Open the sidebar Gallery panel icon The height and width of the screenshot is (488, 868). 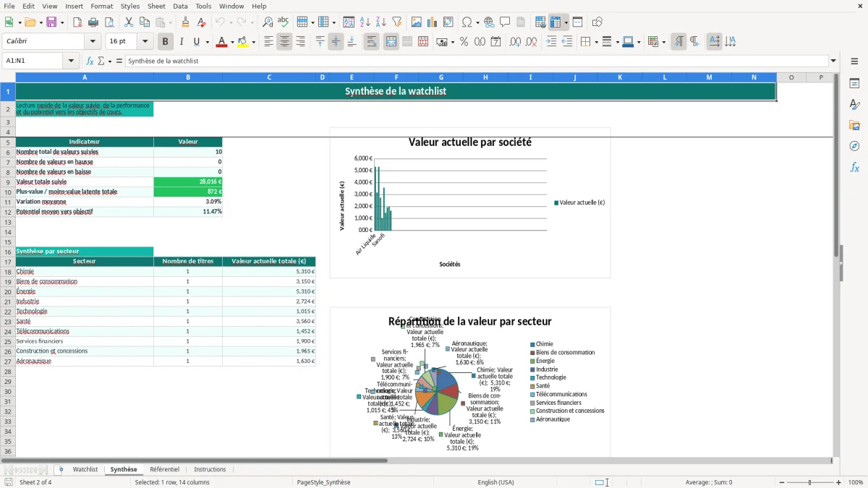pos(854,125)
